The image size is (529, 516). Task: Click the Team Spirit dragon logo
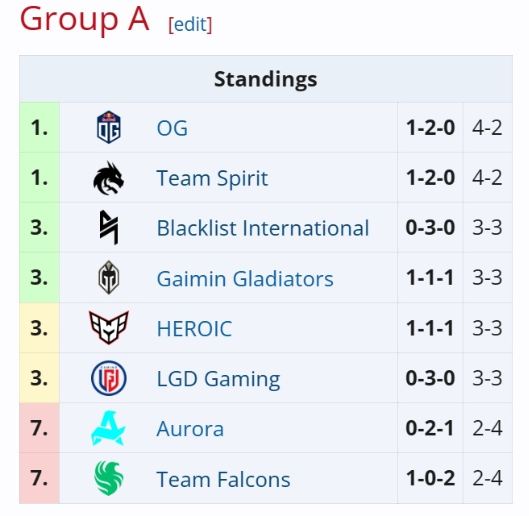(108, 178)
